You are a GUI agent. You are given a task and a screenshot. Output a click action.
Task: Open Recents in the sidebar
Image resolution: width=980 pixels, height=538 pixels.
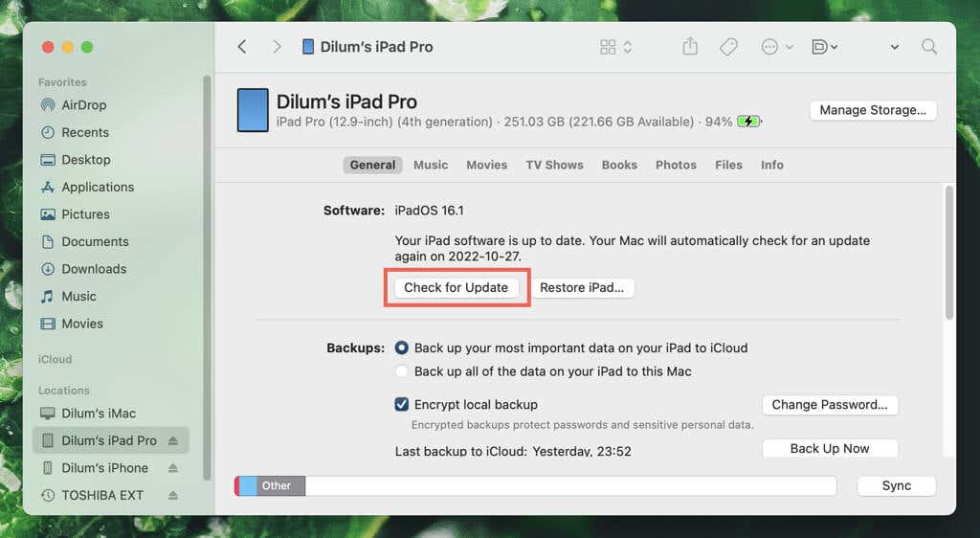75,132
